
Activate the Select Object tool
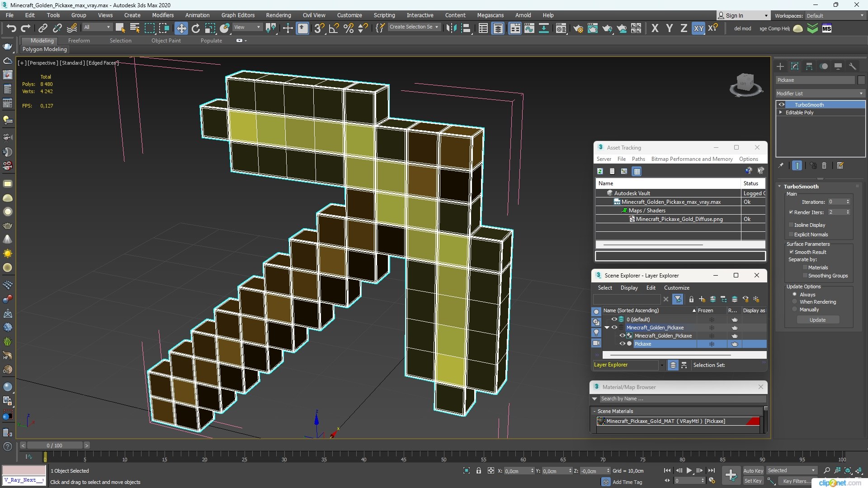(120, 28)
